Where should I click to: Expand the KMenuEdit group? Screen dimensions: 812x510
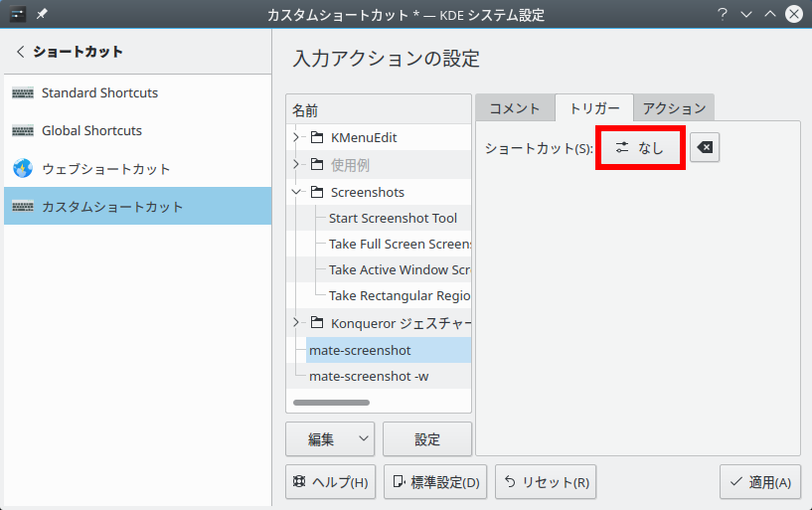point(296,137)
